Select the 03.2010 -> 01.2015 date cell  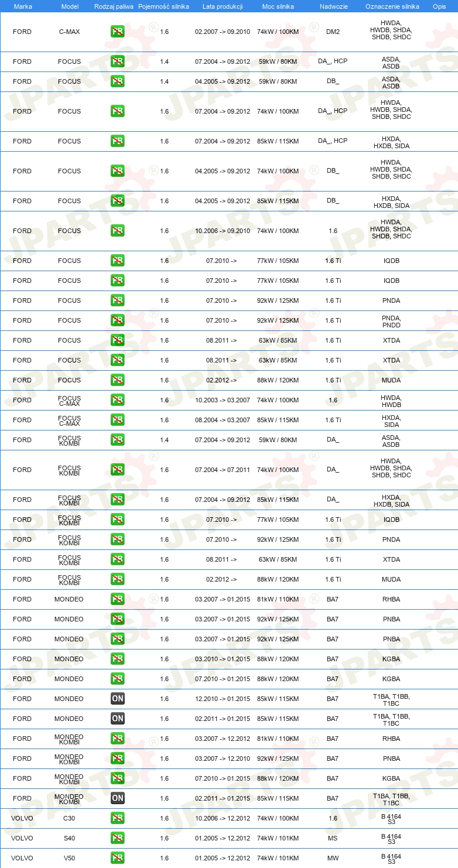point(223,659)
